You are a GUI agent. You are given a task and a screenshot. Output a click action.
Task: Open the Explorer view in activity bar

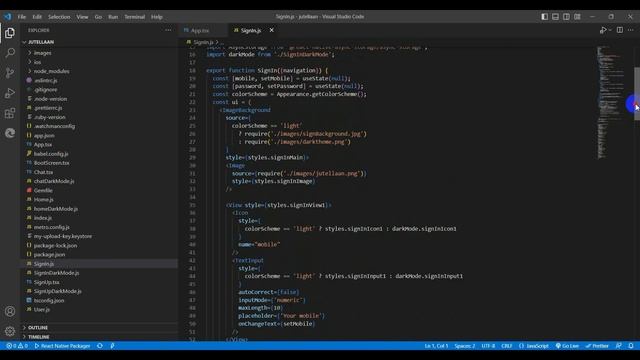10,33
